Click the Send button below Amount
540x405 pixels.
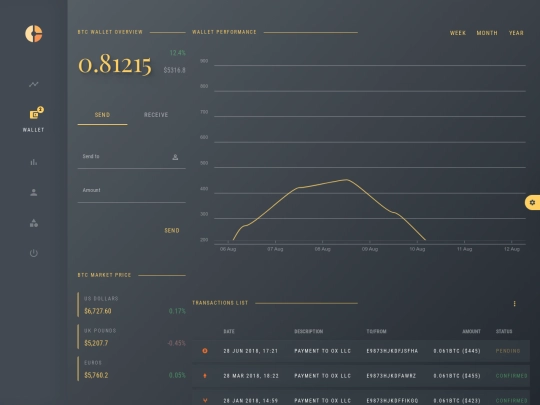coord(172,230)
